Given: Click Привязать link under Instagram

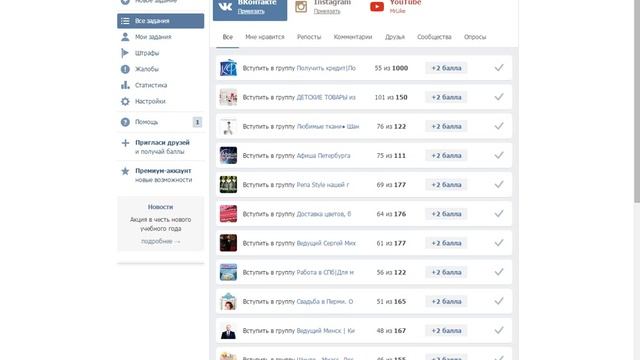Looking at the screenshot, I should coord(327,11).
